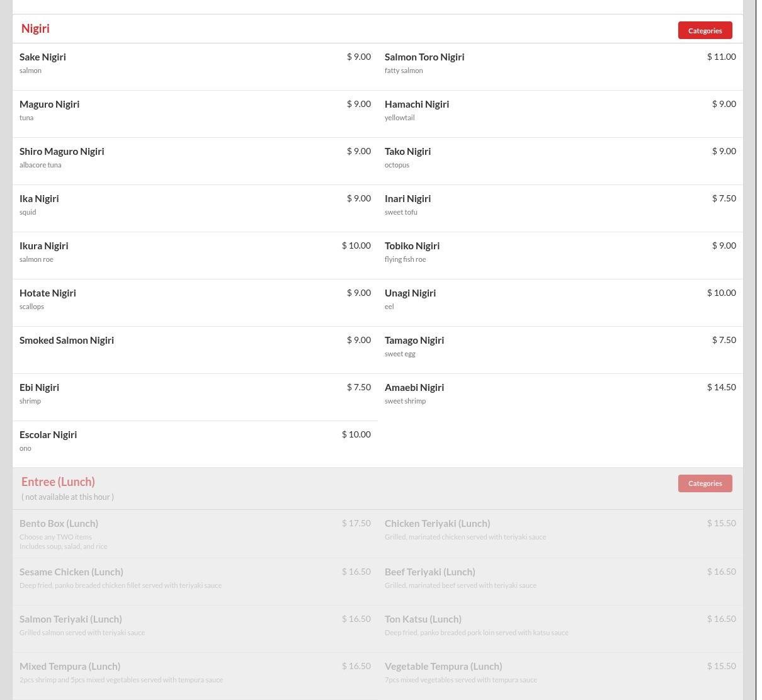Pick Hotate Nigiri
This screenshot has height=700, width=762.
195,303
